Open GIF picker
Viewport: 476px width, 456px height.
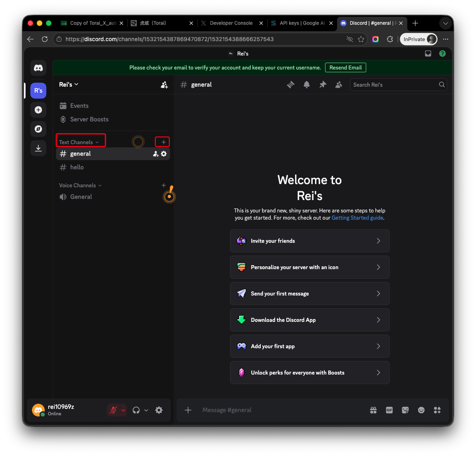coord(389,410)
